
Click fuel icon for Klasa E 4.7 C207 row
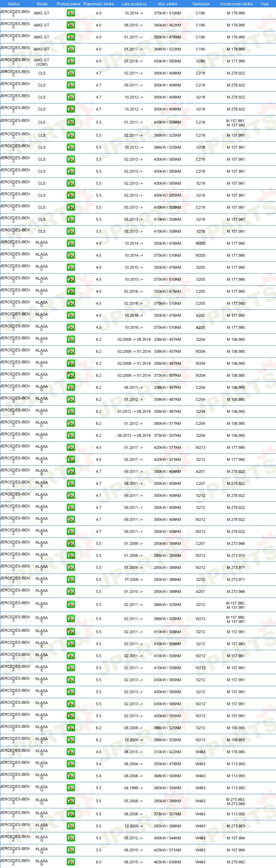(71, 483)
